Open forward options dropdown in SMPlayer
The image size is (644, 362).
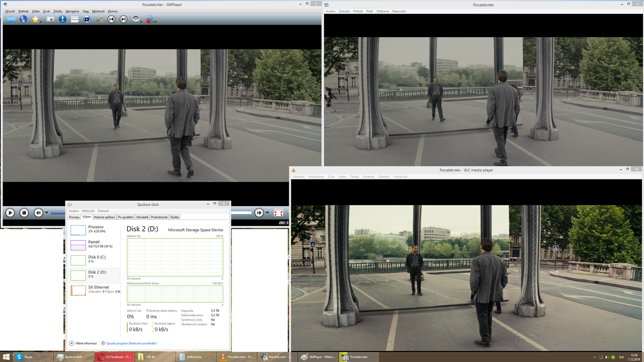[x=267, y=213]
